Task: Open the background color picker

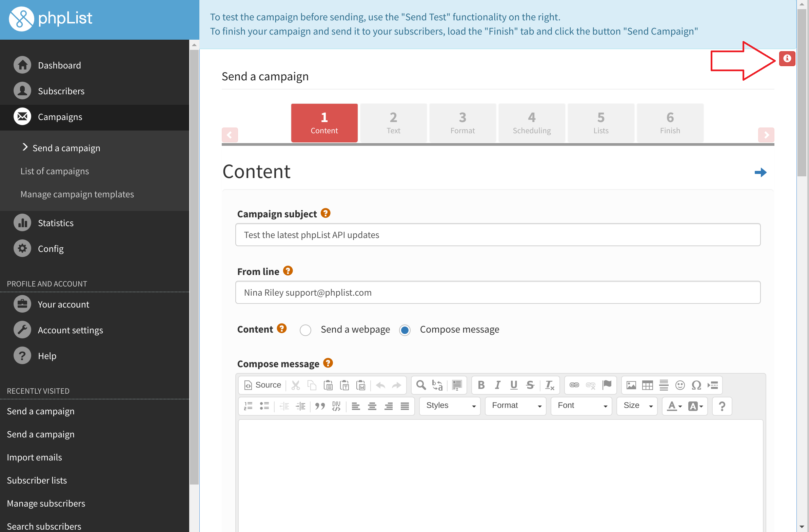Action: point(695,406)
